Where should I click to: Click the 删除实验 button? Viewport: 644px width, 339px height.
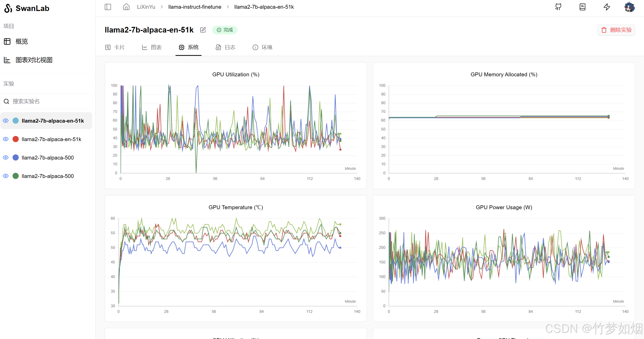[616, 30]
